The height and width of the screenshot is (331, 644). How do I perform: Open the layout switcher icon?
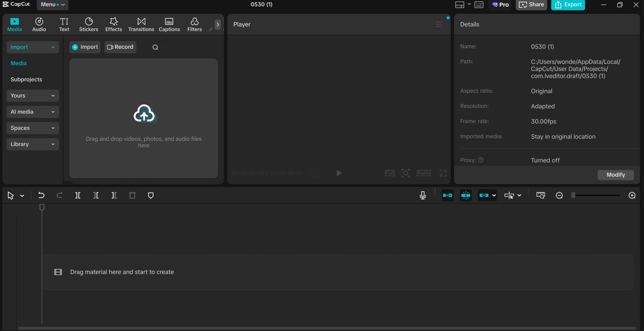tap(460, 5)
